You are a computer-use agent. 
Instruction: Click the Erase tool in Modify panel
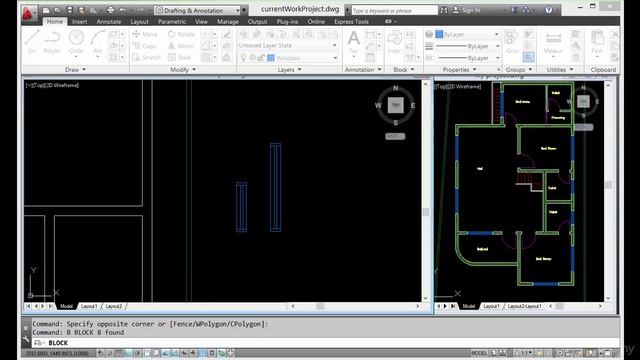pyautogui.click(x=227, y=34)
